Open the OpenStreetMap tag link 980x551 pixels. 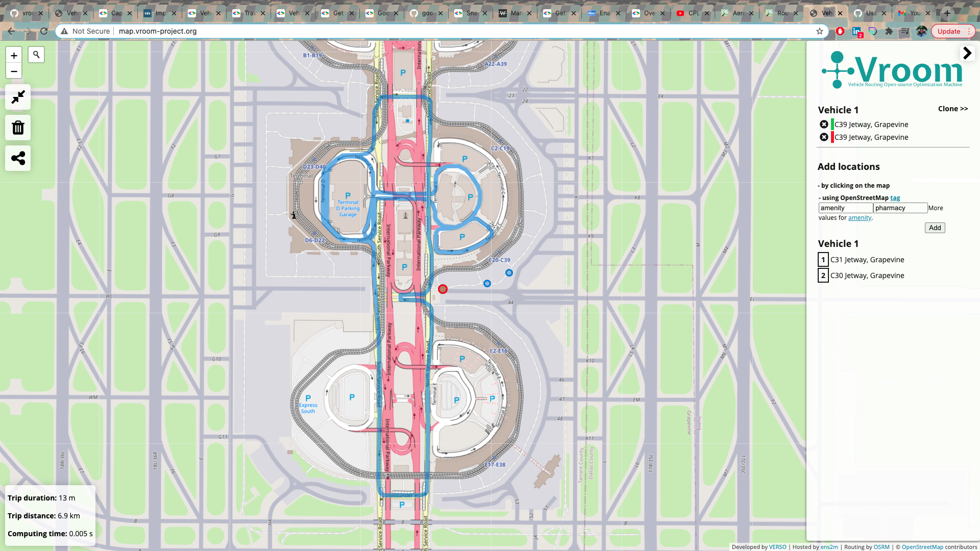[x=895, y=198]
